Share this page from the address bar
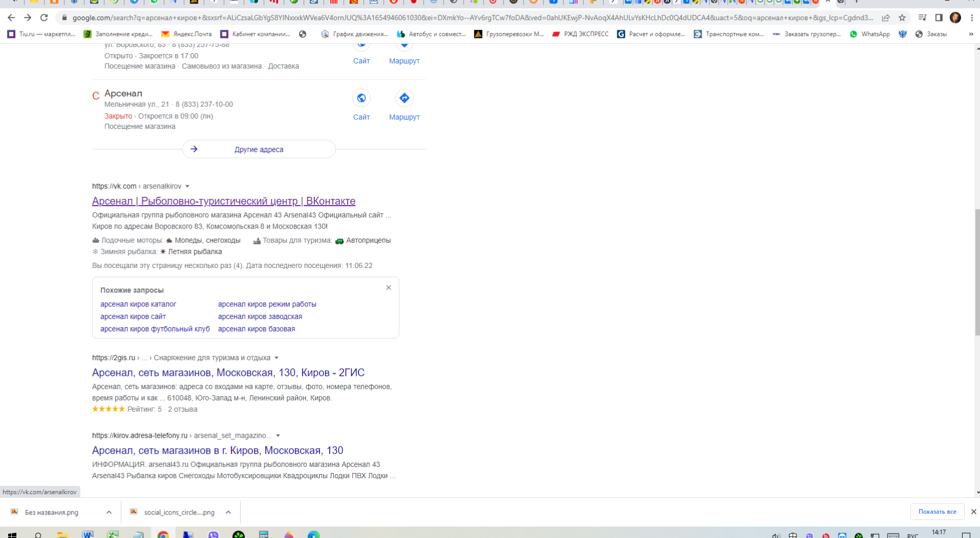This screenshot has width=980, height=538. (x=886, y=17)
